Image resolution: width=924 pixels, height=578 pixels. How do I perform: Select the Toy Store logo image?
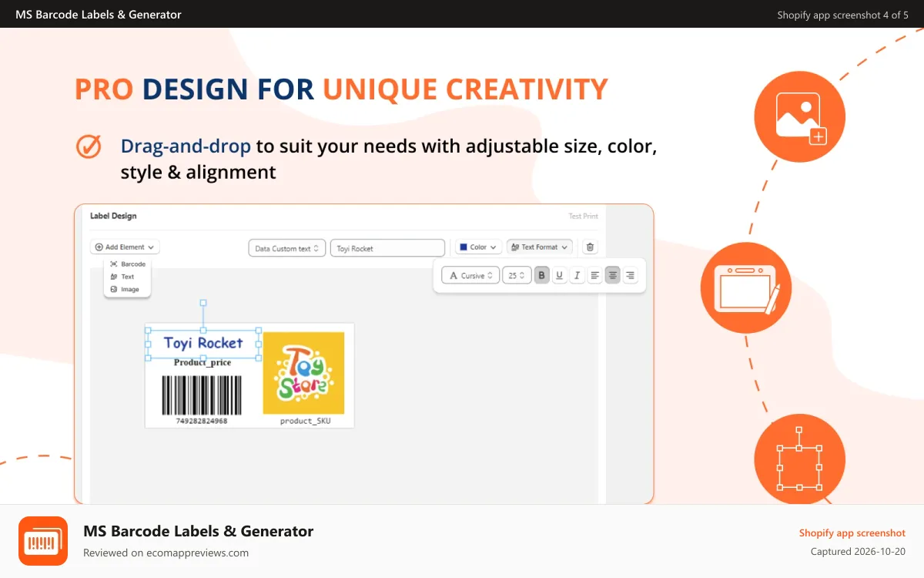303,373
